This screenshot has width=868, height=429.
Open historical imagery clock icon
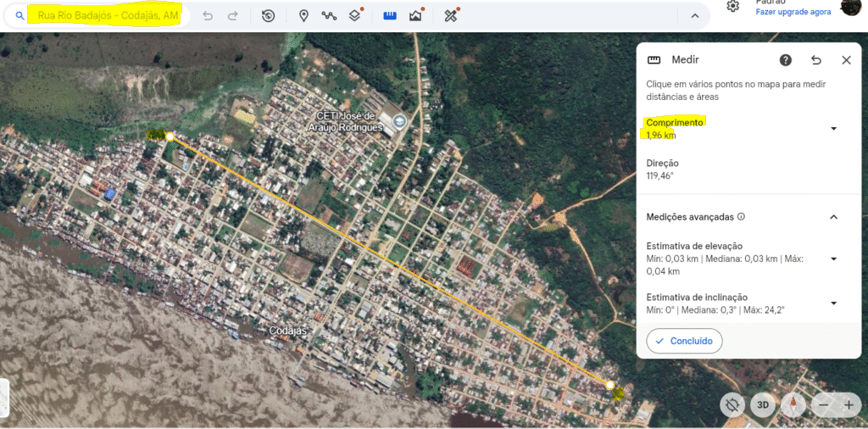[x=268, y=16]
